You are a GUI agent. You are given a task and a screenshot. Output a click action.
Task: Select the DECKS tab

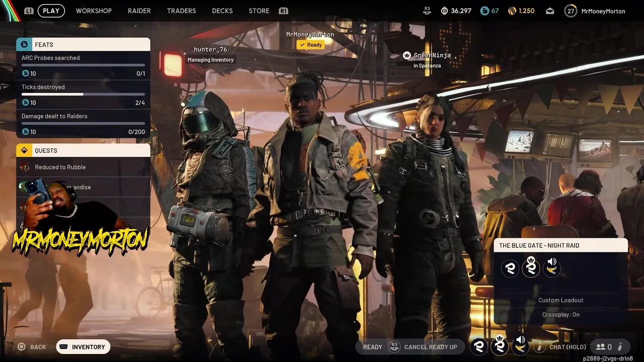pos(222,11)
